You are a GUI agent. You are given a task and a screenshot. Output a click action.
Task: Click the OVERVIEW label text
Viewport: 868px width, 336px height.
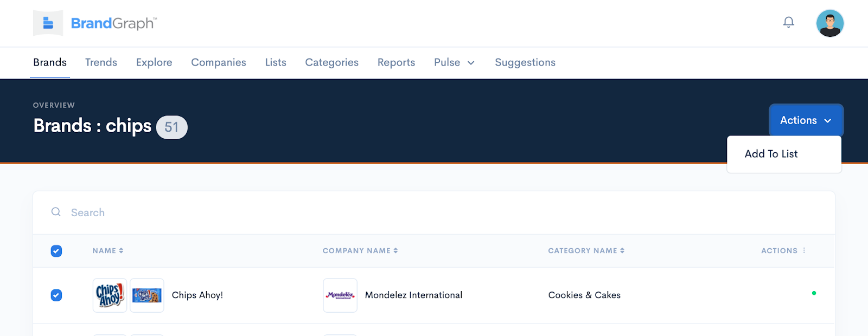(x=54, y=105)
